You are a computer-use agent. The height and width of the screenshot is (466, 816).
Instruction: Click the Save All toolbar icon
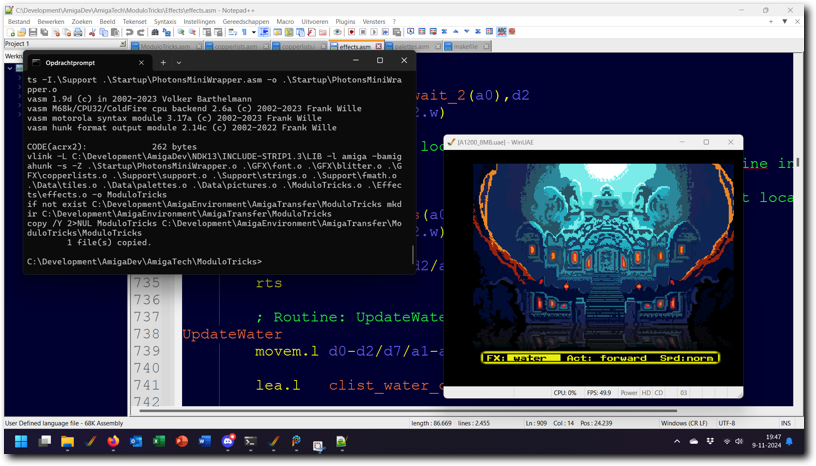44,32
